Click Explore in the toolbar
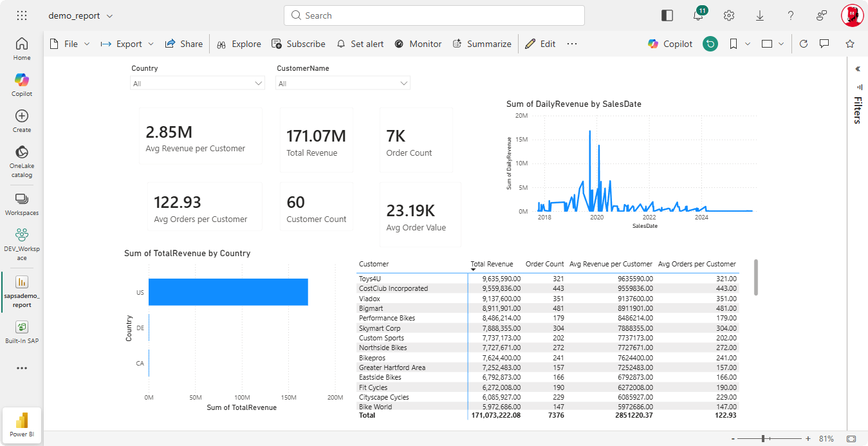 tap(239, 44)
